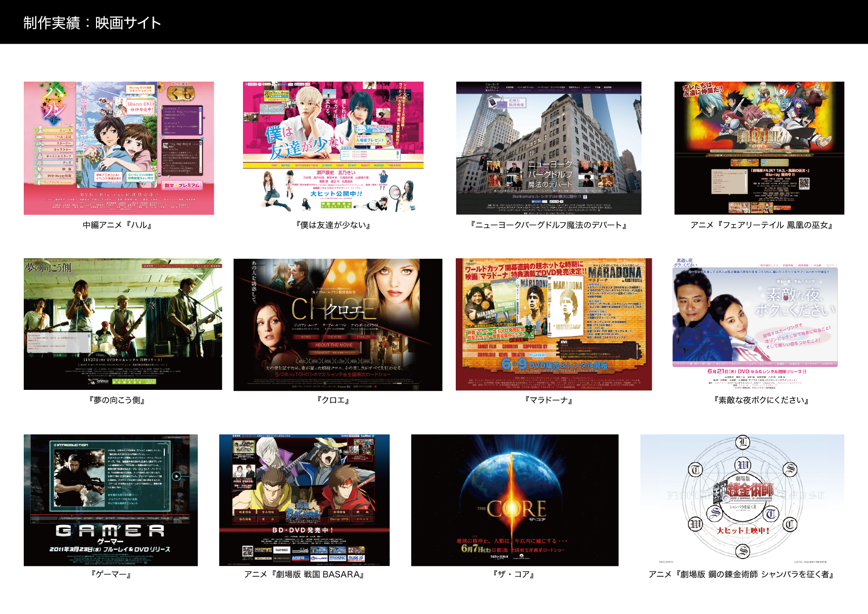The width and height of the screenshot is (868, 614).
Task: Click the page heading 制作実績：映画サイト
Action: 92,23
